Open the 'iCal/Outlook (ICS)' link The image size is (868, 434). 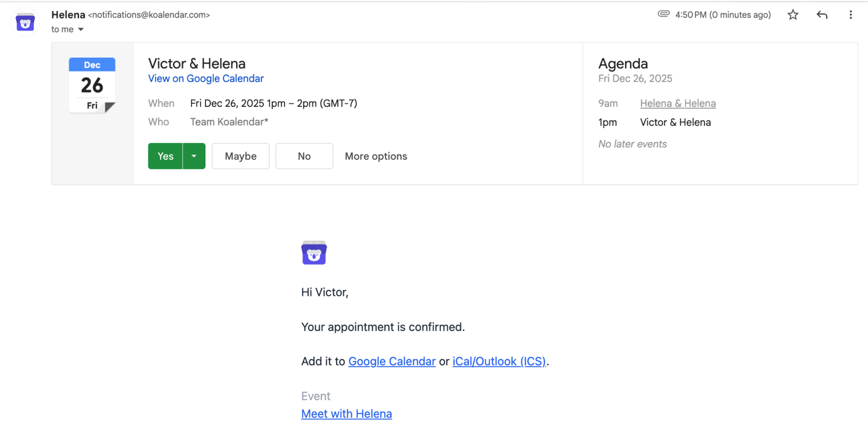(499, 361)
